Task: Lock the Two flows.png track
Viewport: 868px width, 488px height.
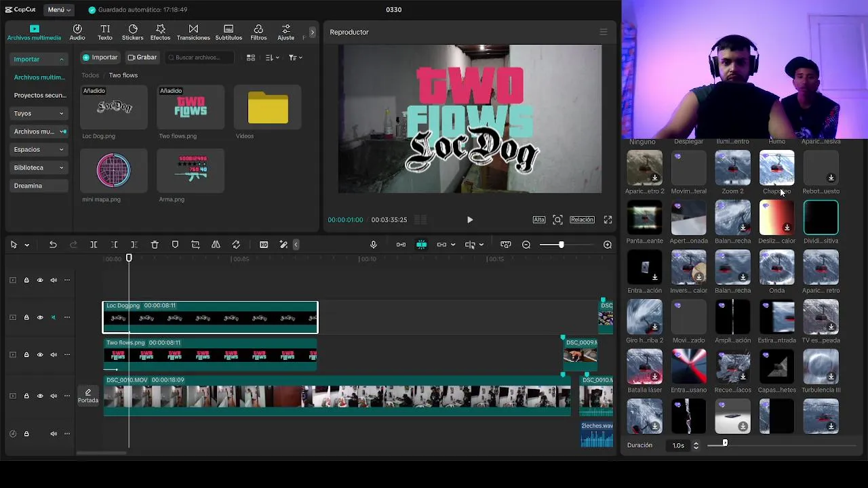Action: tap(26, 354)
